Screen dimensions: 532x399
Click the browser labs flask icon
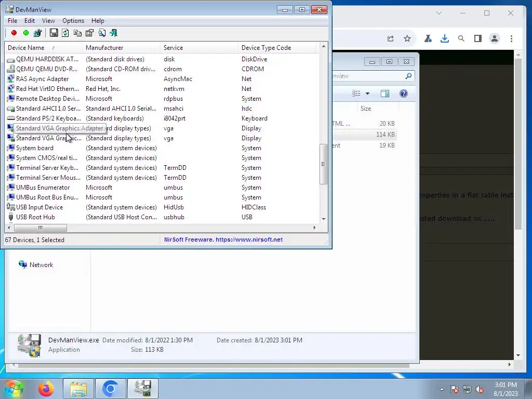[x=428, y=38]
